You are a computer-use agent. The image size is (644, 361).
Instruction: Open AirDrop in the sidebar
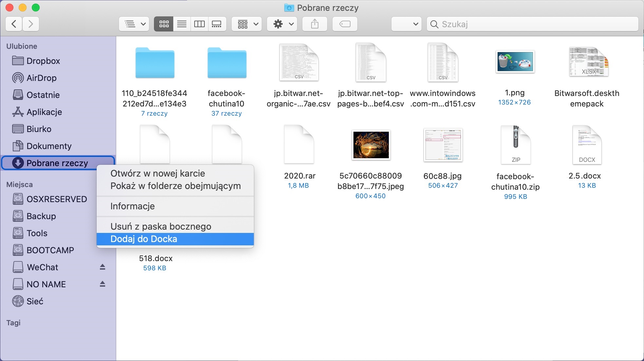[42, 78]
